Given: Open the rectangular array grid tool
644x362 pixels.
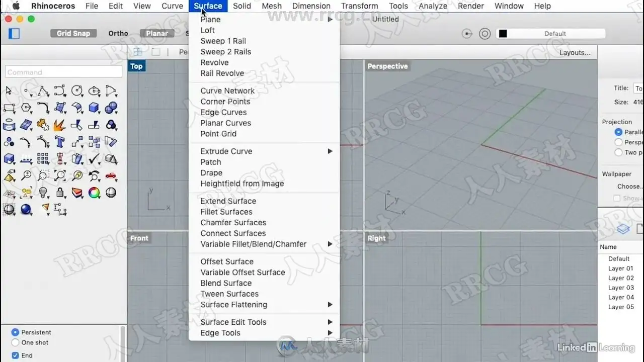Looking at the screenshot, I should coord(43,159).
